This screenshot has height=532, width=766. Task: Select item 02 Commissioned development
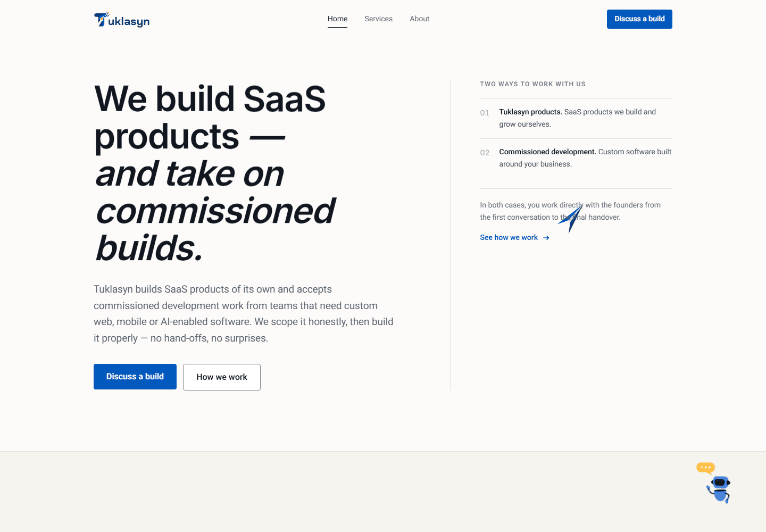point(576,158)
